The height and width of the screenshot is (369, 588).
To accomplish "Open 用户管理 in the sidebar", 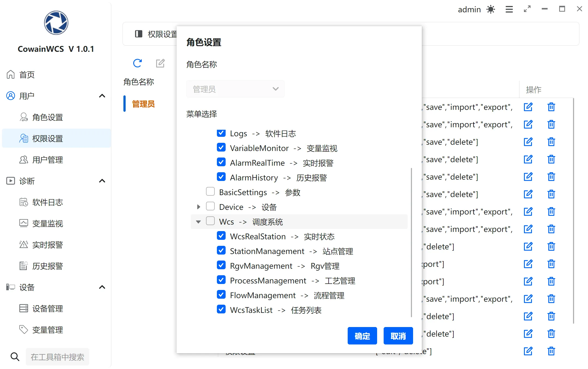I will pos(48,160).
